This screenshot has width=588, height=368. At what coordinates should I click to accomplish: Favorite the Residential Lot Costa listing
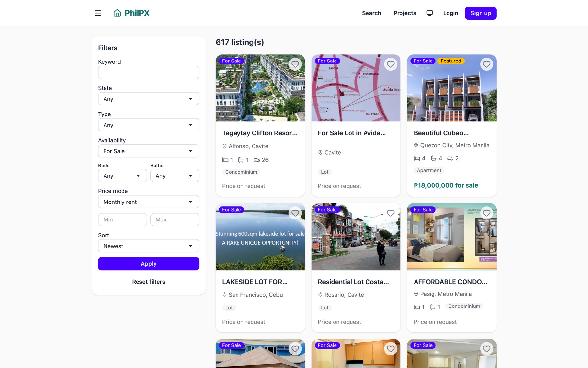click(x=391, y=213)
